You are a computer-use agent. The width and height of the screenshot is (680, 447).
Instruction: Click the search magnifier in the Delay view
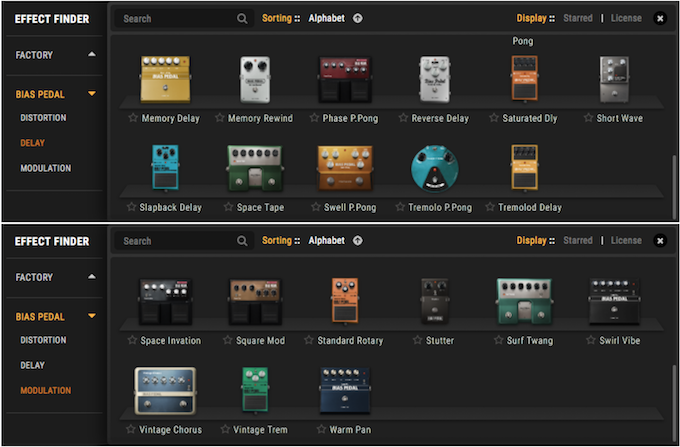[x=242, y=19]
